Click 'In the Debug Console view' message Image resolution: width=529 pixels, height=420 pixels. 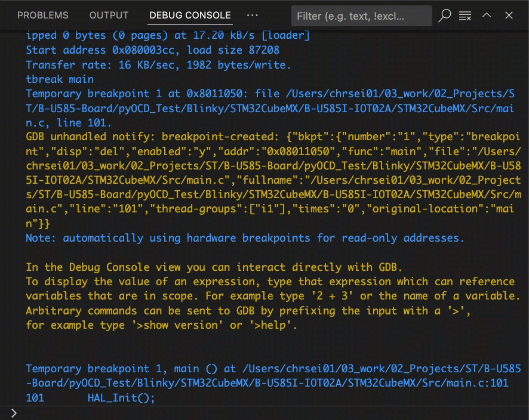(214, 267)
